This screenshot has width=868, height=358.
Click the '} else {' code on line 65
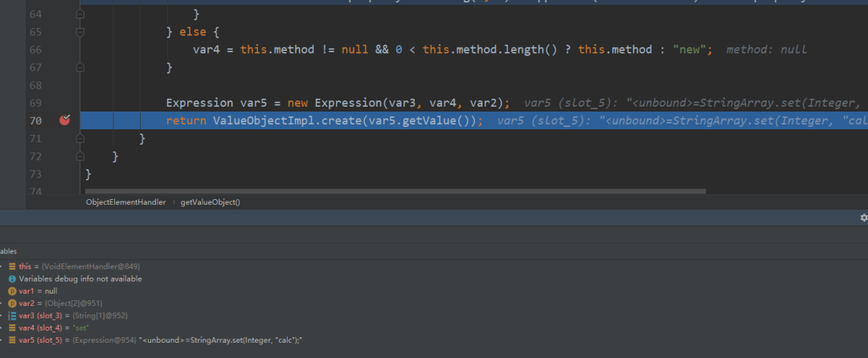pos(193,32)
